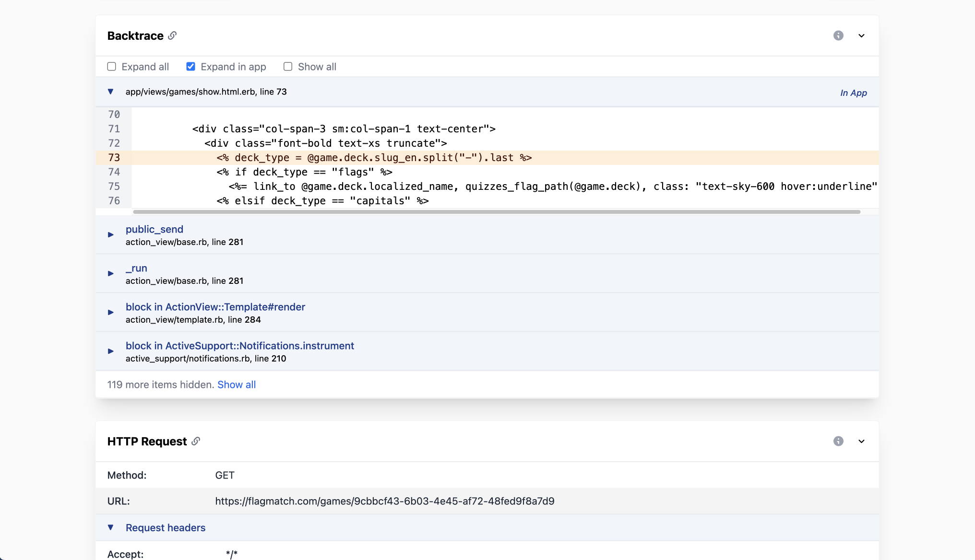Click the 119 more items hidden text

[x=161, y=385]
